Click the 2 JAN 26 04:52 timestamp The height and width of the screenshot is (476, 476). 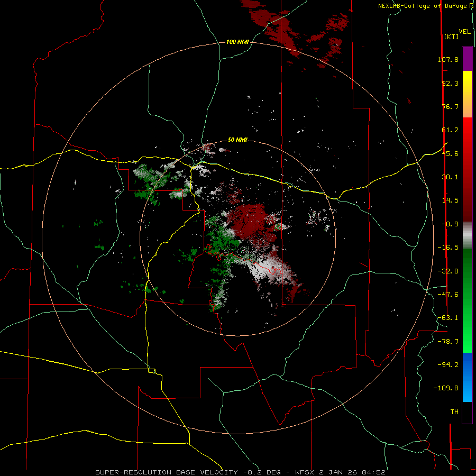[x=352, y=472]
